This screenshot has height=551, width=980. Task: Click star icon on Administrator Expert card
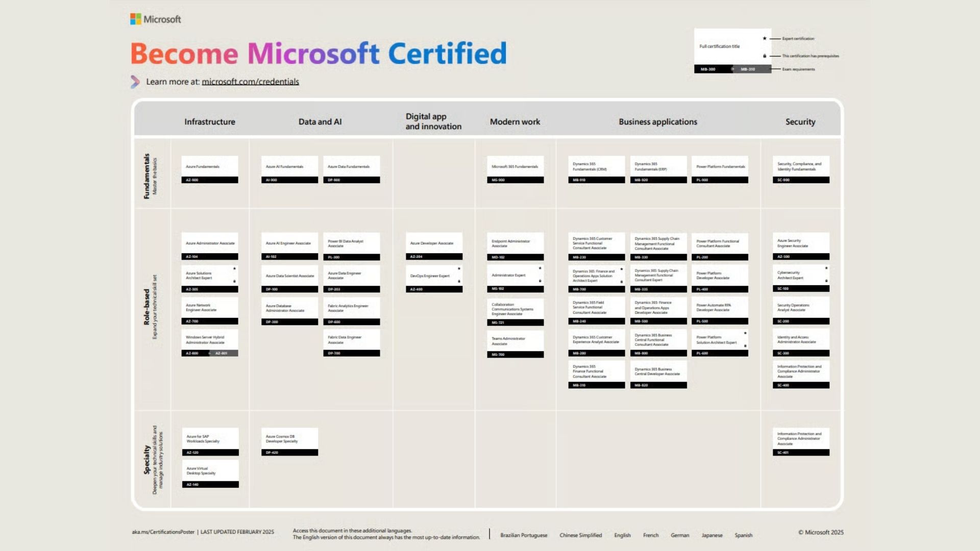(x=540, y=268)
